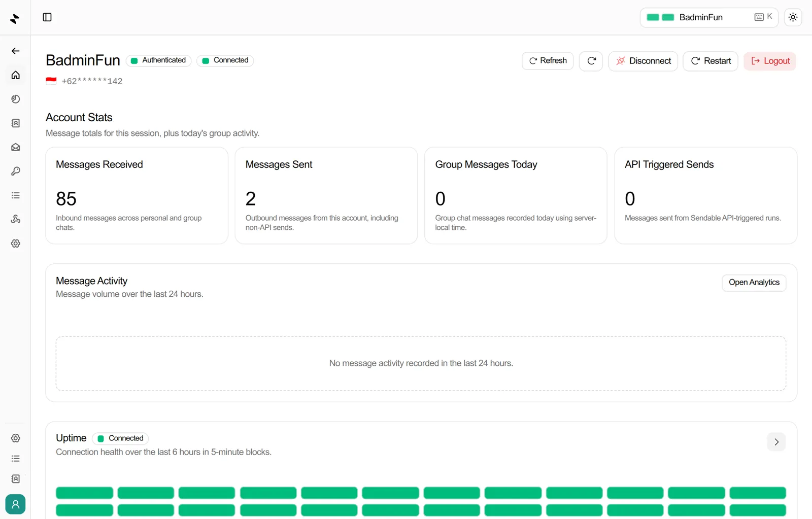Click the app logo in the top-left corner
812x519 pixels.
point(15,19)
